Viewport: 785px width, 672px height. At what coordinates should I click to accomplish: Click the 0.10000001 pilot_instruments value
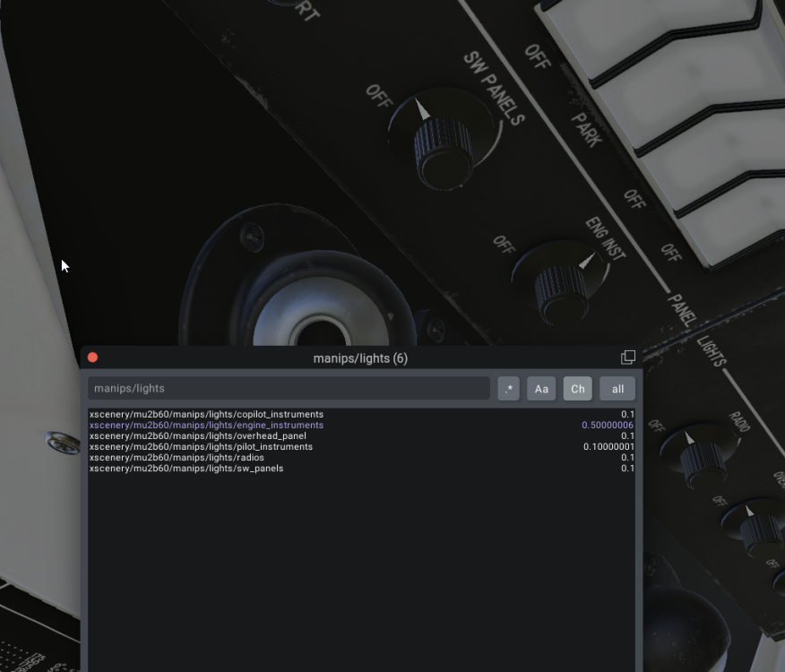pyautogui.click(x=608, y=447)
